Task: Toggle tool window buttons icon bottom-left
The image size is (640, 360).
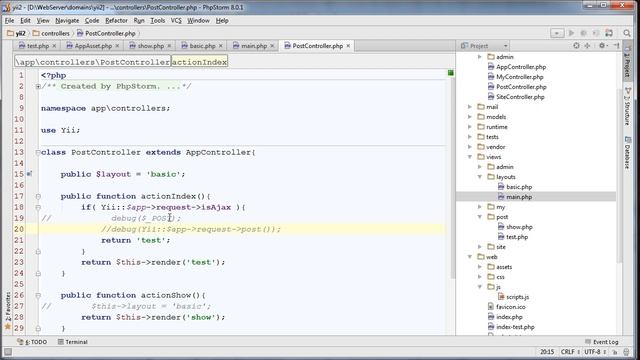Action: (8, 352)
